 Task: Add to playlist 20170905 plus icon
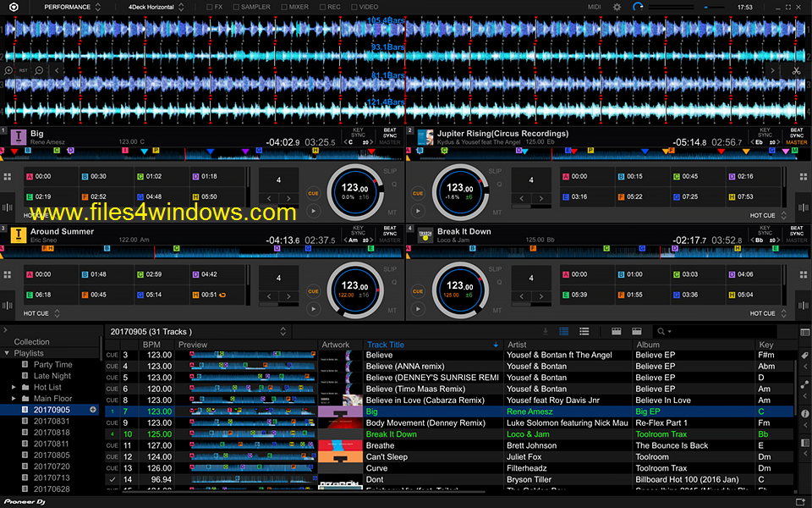(93, 410)
